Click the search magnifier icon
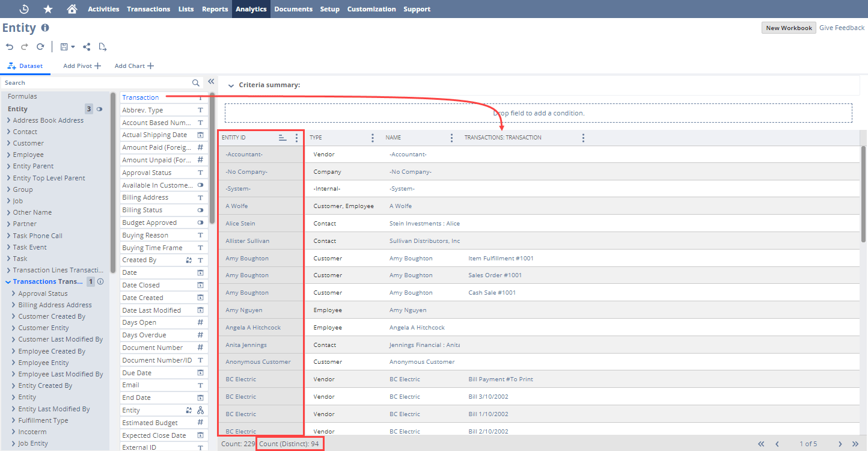868x451 pixels. 195,83
